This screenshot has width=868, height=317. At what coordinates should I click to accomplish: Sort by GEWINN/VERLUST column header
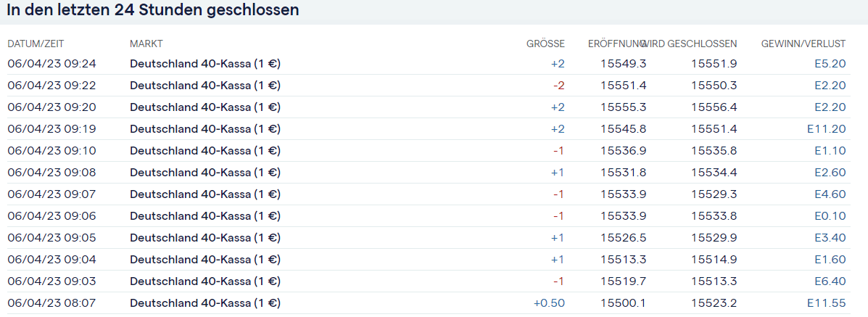pyautogui.click(x=803, y=44)
